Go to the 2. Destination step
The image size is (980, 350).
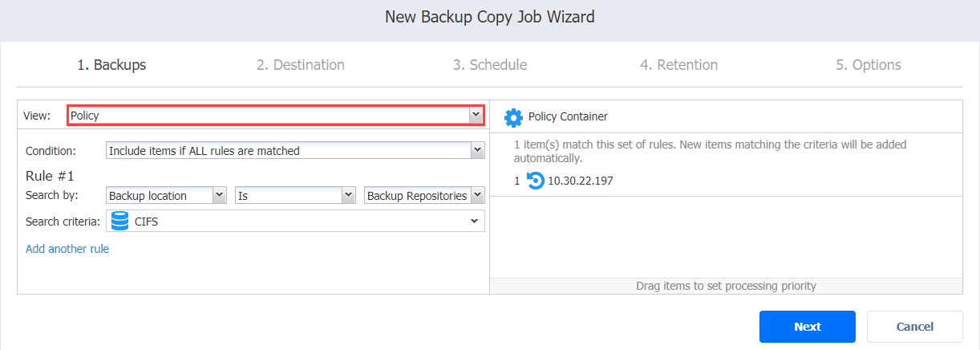tap(301, 65)
